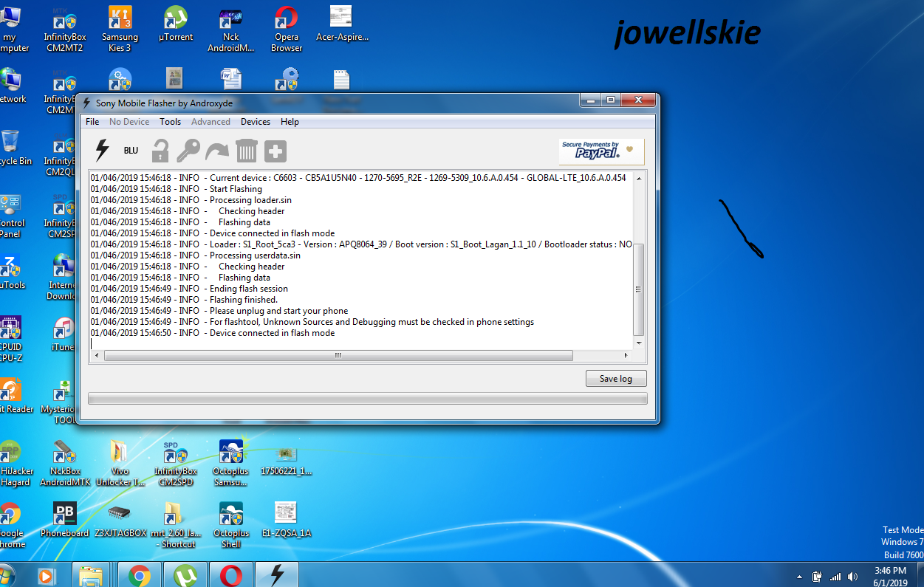
Task: Click the 'Start Flashing' log line
Action: click(176, 189)
